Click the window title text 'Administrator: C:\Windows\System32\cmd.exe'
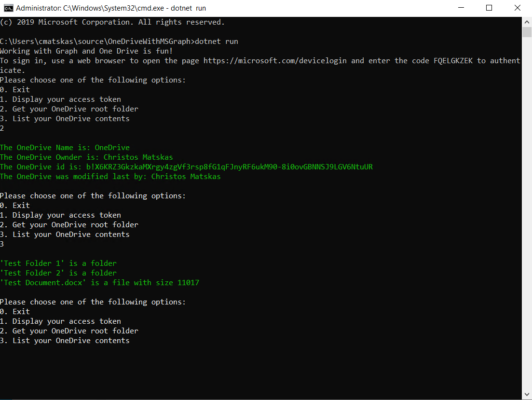This screenshot has height=400, width=532. (90, 8)
